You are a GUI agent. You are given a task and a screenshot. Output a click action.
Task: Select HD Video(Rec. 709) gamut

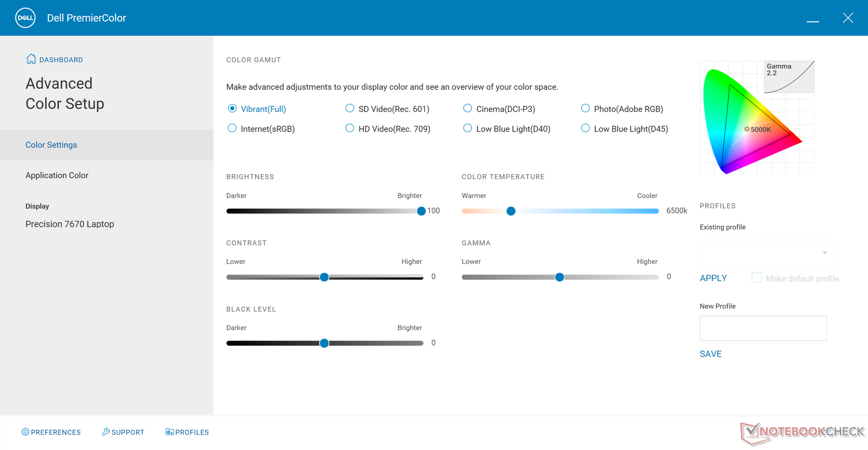click(x=349, y=128)
